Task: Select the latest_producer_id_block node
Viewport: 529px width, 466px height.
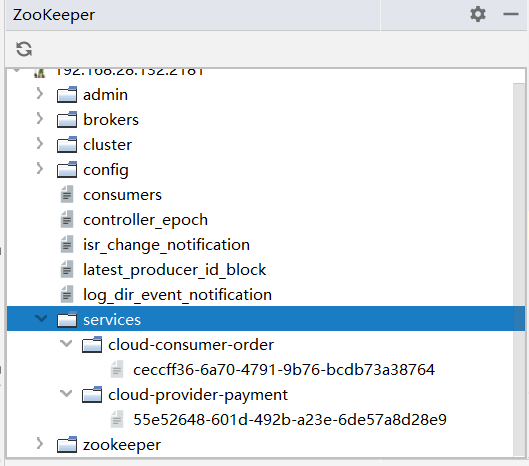Action: pos(174,270)
